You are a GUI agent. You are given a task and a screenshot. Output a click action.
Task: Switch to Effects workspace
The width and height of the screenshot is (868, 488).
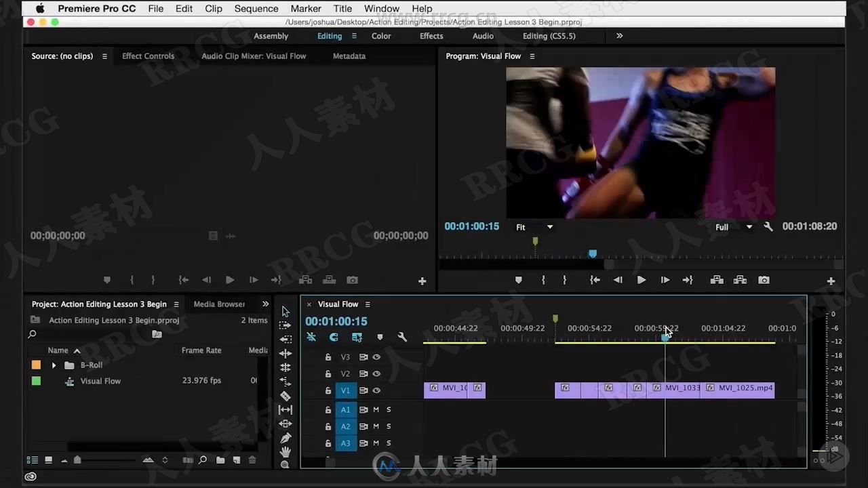click(x=431, y=36)
